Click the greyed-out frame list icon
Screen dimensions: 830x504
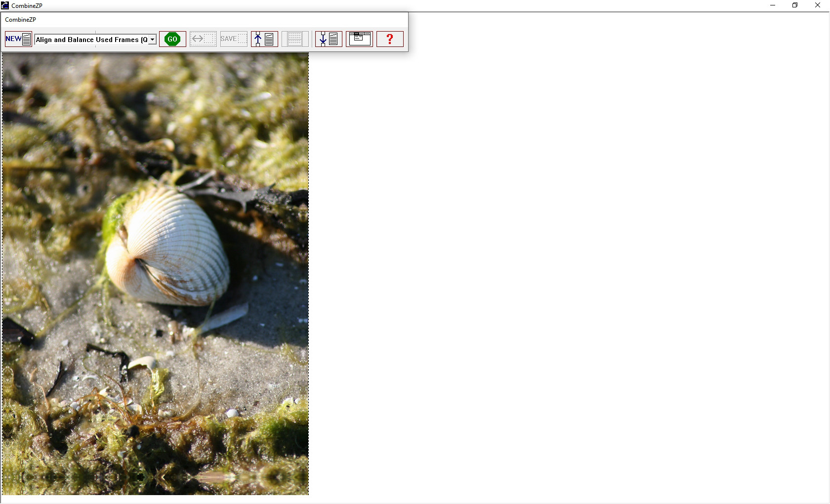pos(295,39)
